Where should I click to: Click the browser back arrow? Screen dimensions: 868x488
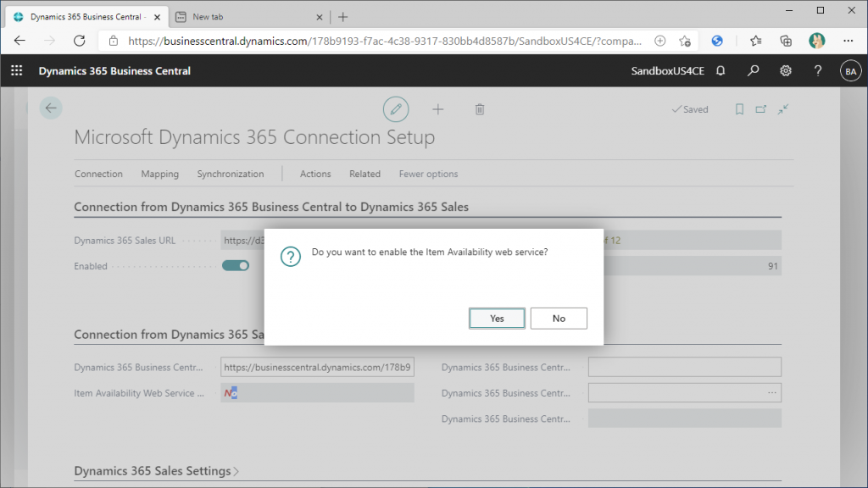tap(20, 41)
